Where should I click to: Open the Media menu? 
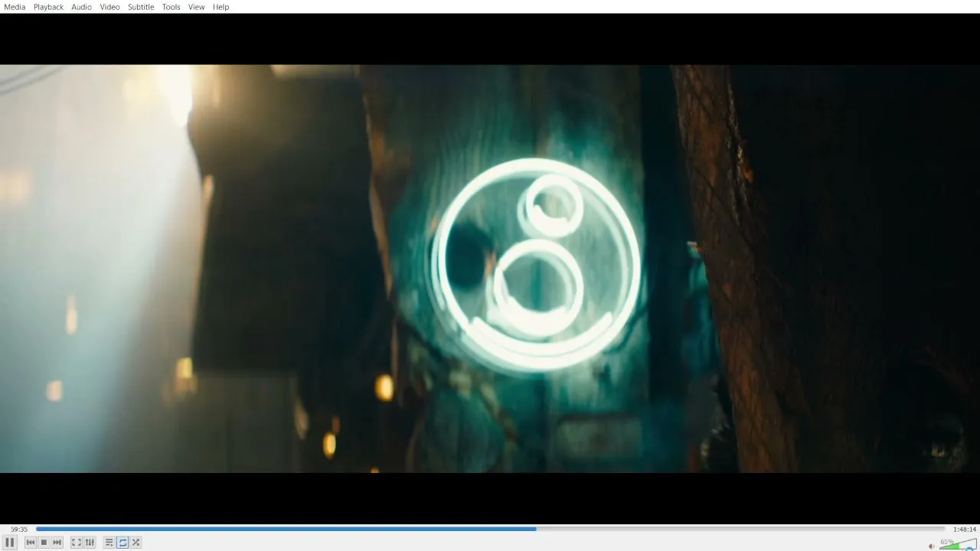[15, 7]
